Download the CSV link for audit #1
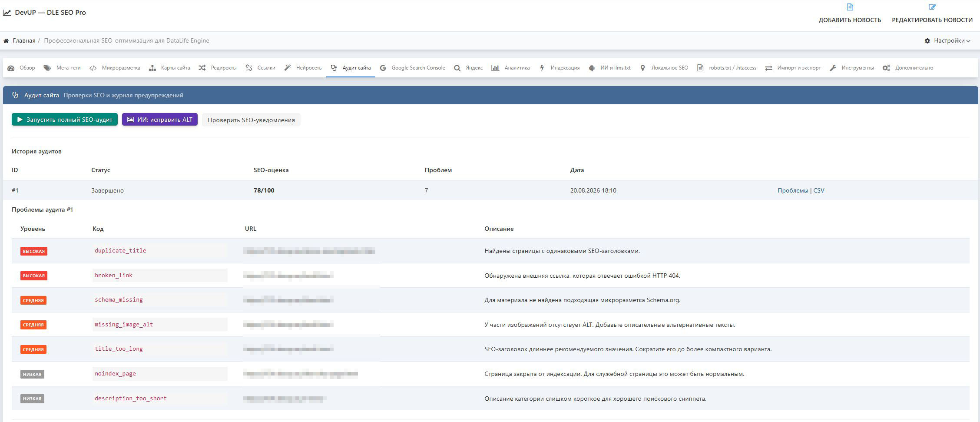Viewport: 980px width, 422px height. (818, 191)
